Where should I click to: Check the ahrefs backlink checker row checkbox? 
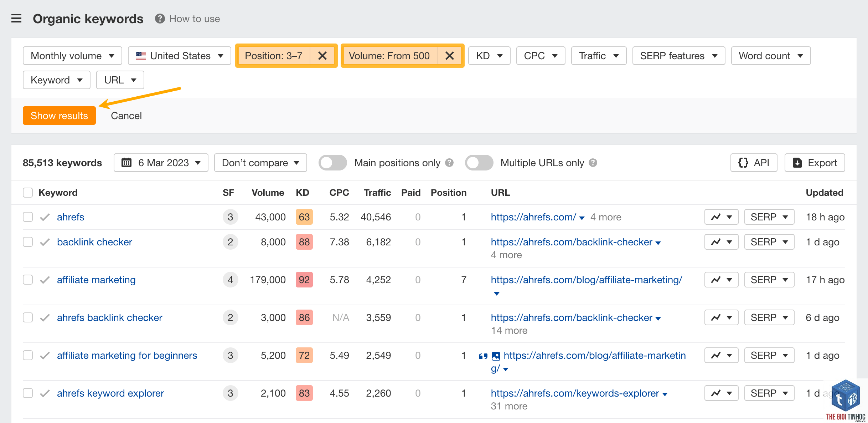[x=28, y=317]
